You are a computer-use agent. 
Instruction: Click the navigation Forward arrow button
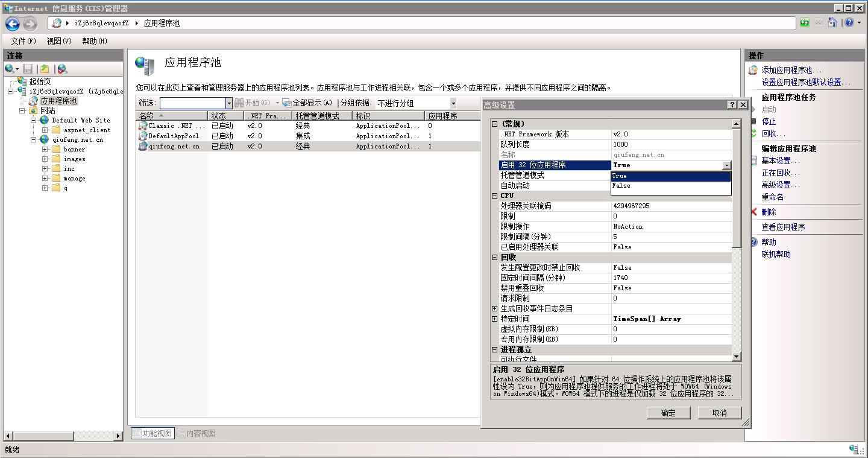pos(30,24)
